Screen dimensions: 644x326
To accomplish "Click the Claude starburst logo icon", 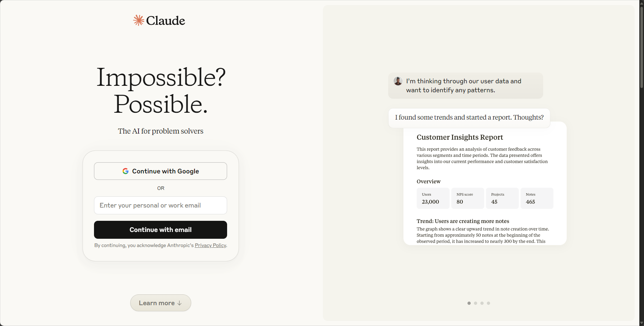I will (138, 20).
